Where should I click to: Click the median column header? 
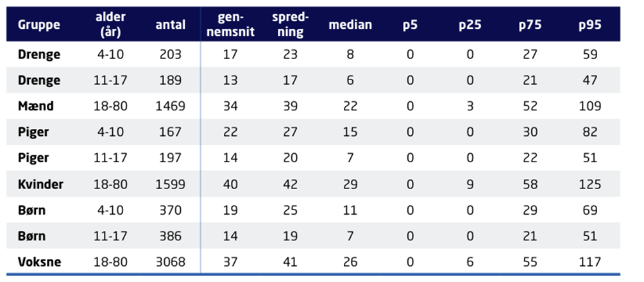click(x=350, y=24)
